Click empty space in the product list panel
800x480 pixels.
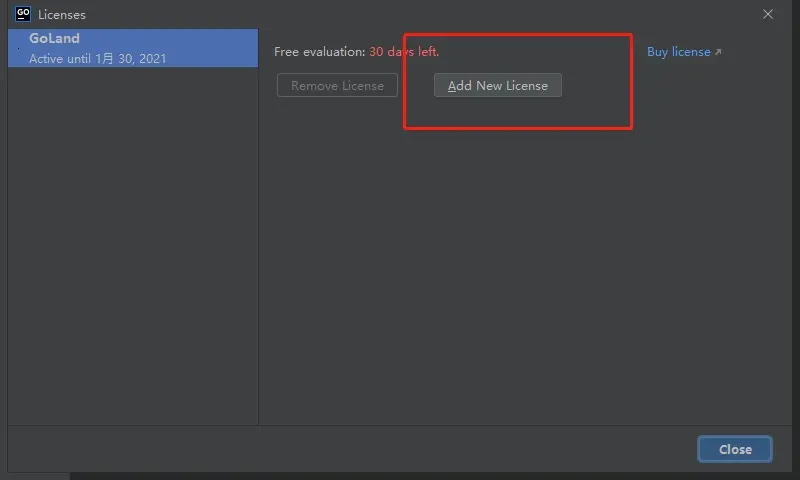132,250
